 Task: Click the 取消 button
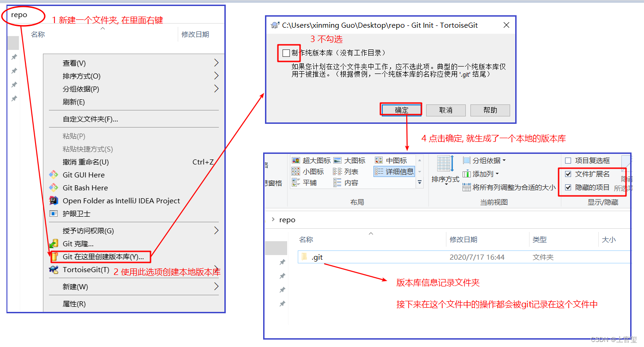point(445,110)
